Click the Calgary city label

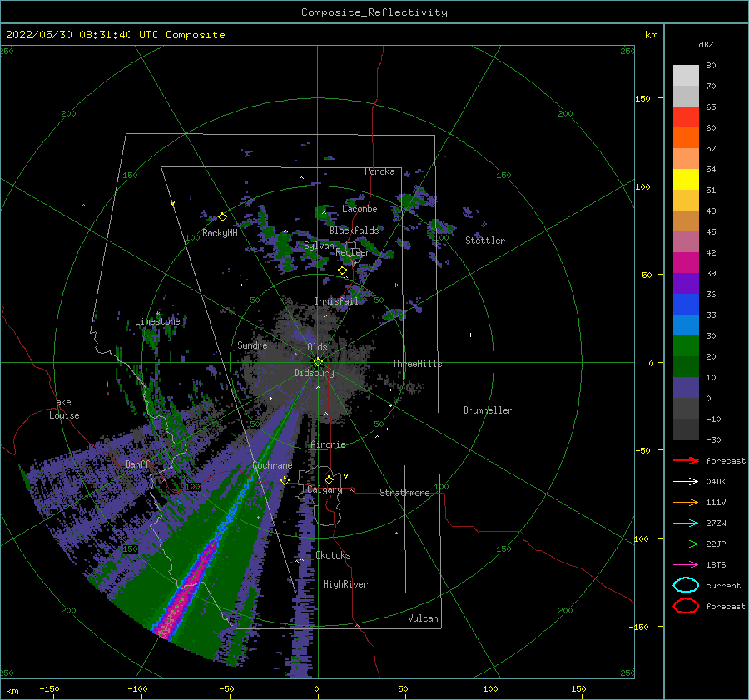325,489
